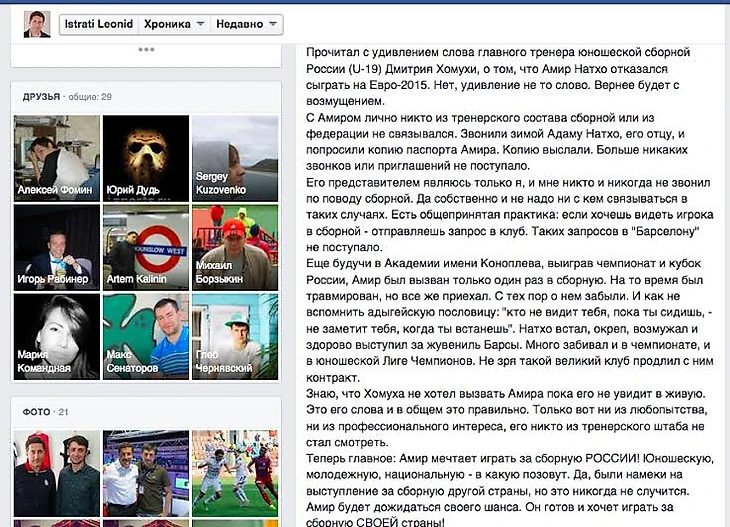Viewport: 730px width, 527px height.
Task: View the football match photo thumbnail
Action: (x=234, y=474)
